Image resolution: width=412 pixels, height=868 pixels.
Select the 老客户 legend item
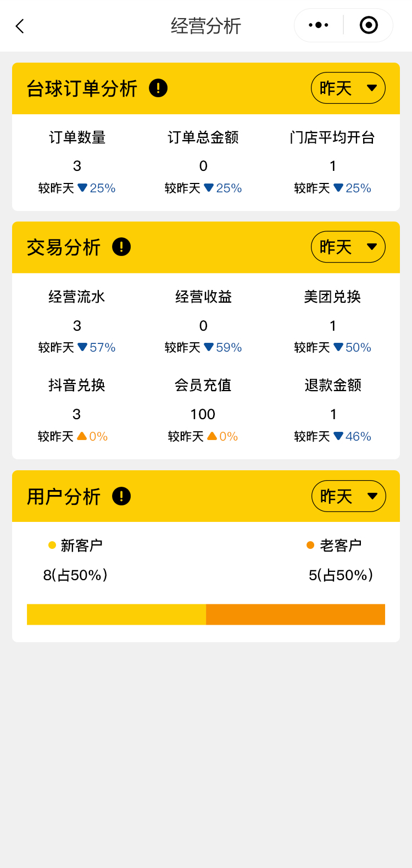point(334,546)
